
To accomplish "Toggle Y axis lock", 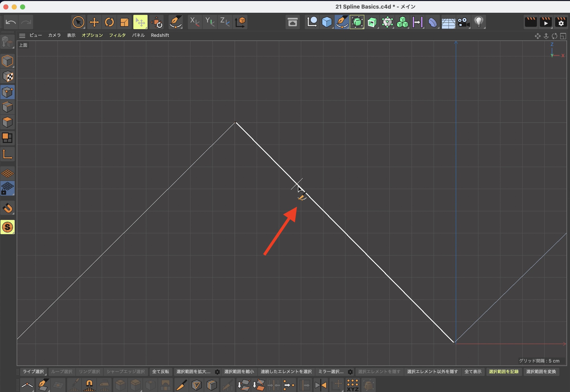I will click(210, 22).
